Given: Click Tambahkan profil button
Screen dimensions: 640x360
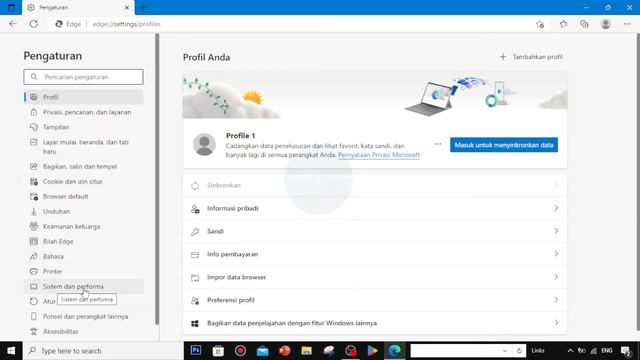Looking at the screenshot, I should pos(531,57).
